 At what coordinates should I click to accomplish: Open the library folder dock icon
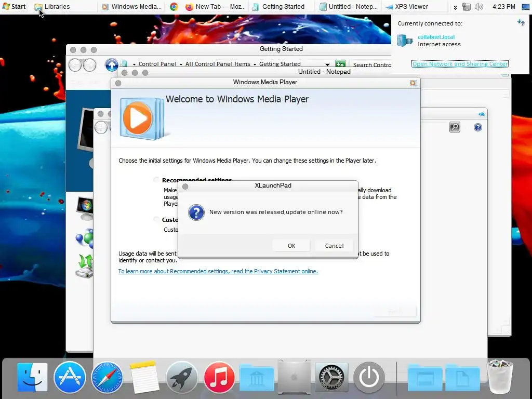point(257,378)
